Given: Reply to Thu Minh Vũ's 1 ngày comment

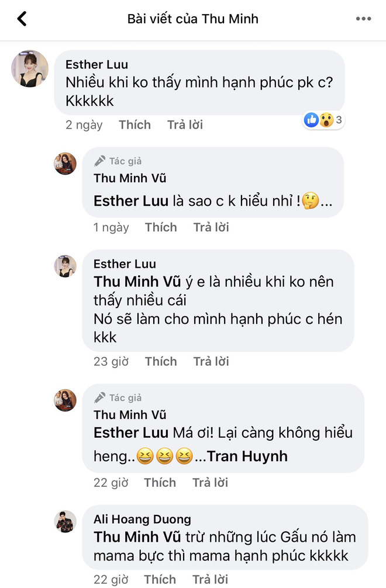Looking at the screenshot, I should click(x=211, y=227).
